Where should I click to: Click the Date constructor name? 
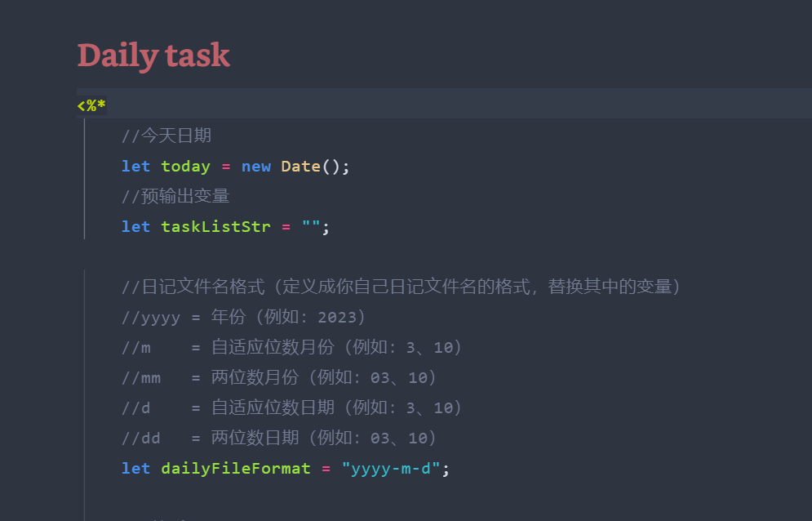pos(300,167)
